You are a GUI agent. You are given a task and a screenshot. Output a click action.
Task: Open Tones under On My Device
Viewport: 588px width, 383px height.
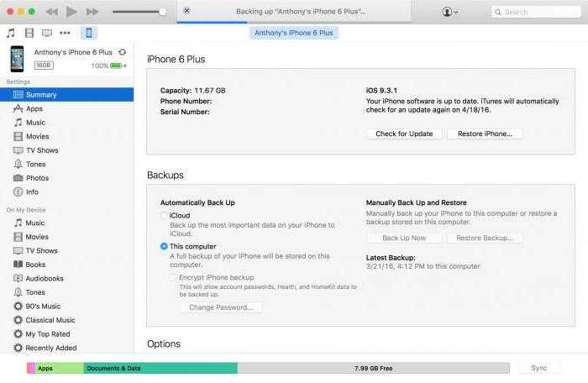click(x=66, y=292)
